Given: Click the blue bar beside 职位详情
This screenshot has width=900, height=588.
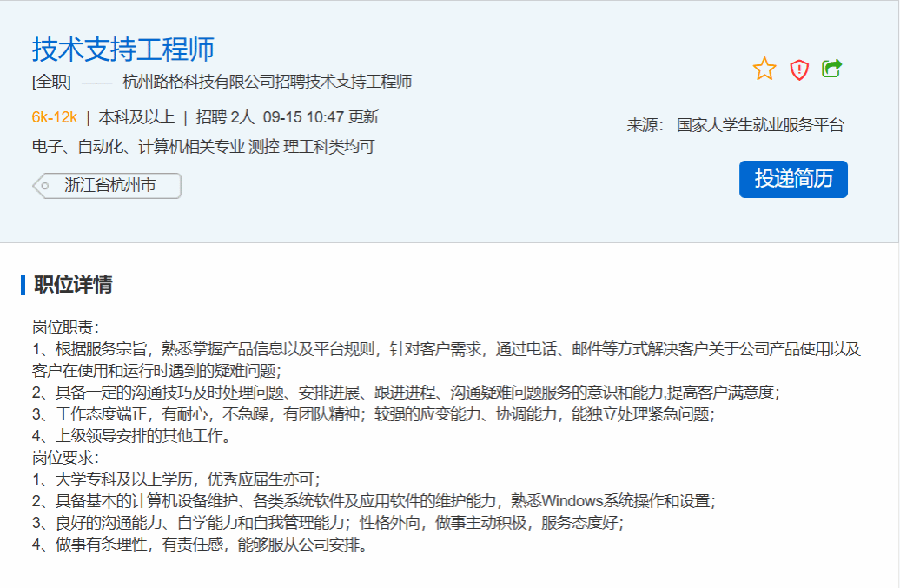Looking at the screenshot, I should pyautogui.click(x=23, y=285).
